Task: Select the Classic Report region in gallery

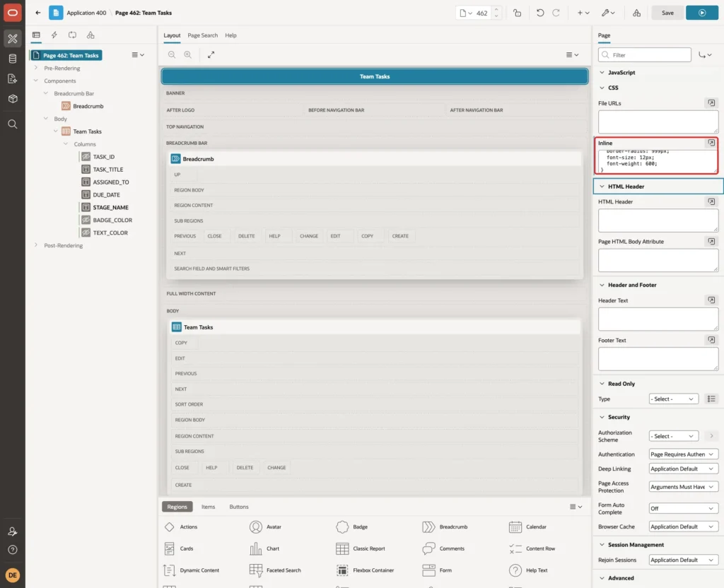Action: pyautogui.click(x=361, y=548)
